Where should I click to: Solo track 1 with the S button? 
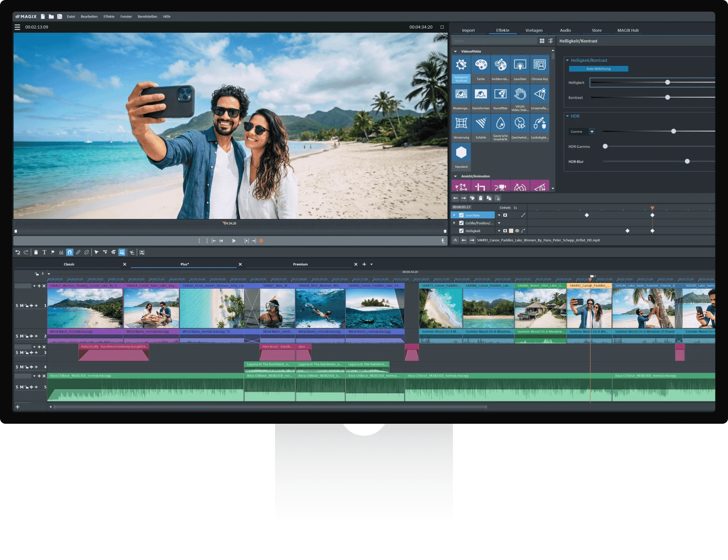(17, 306)
